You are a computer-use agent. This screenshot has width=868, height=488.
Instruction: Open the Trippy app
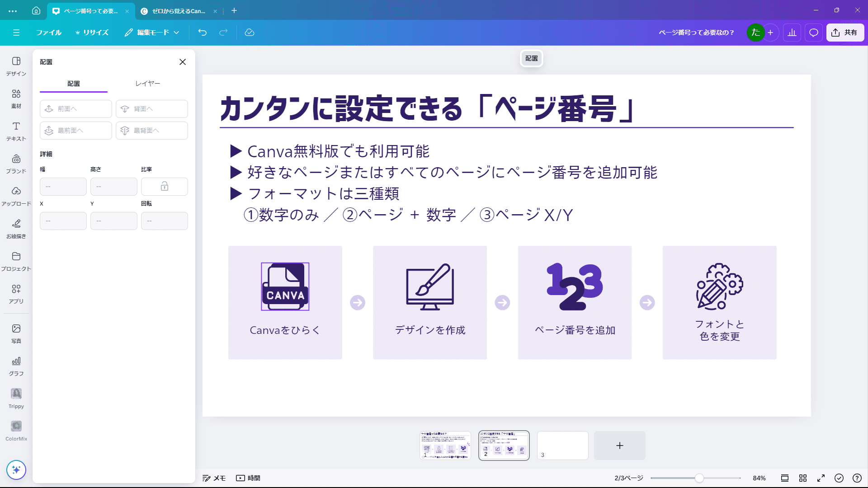click(x=16, y=399)
